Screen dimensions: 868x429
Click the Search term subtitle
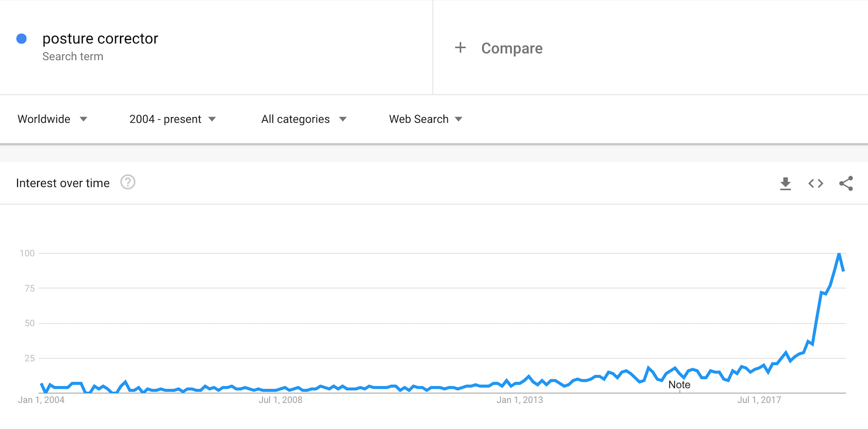point(73,57)
